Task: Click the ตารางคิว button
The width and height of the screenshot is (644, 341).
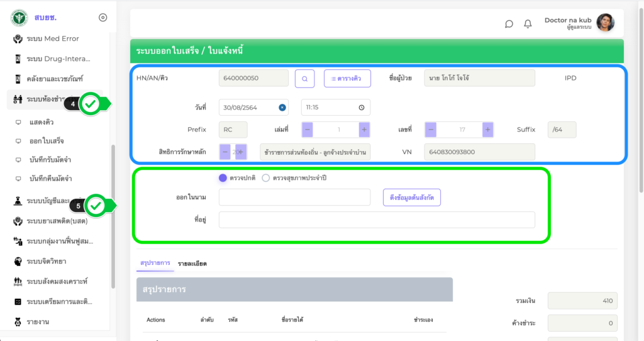Action: (x=347, y=79)
